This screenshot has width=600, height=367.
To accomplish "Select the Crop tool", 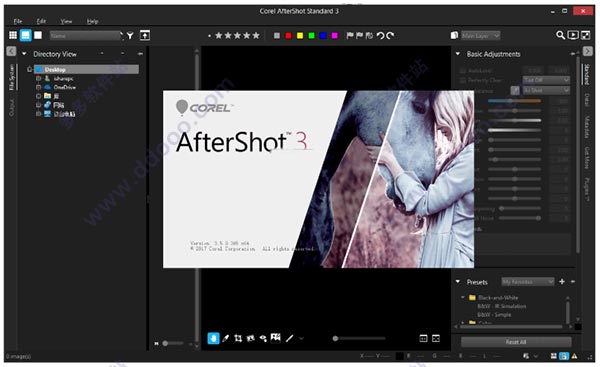I will pyautogui.click(x=238, y=338).
